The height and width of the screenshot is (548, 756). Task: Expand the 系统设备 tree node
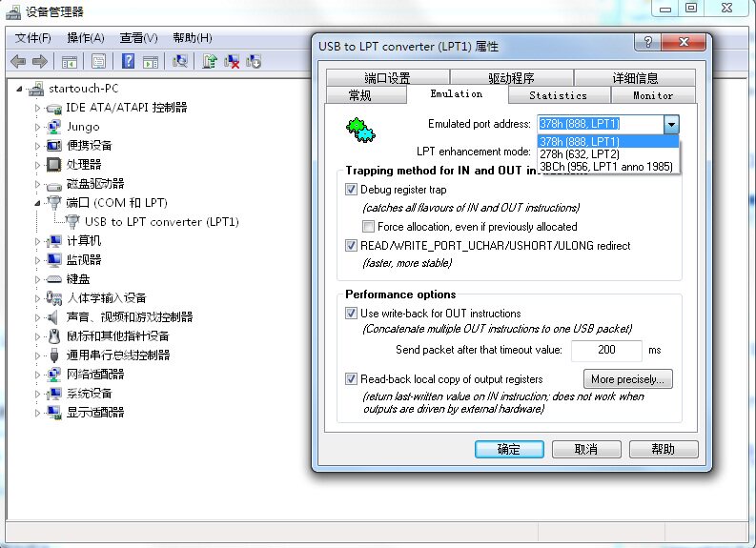(x=37, y=394)
